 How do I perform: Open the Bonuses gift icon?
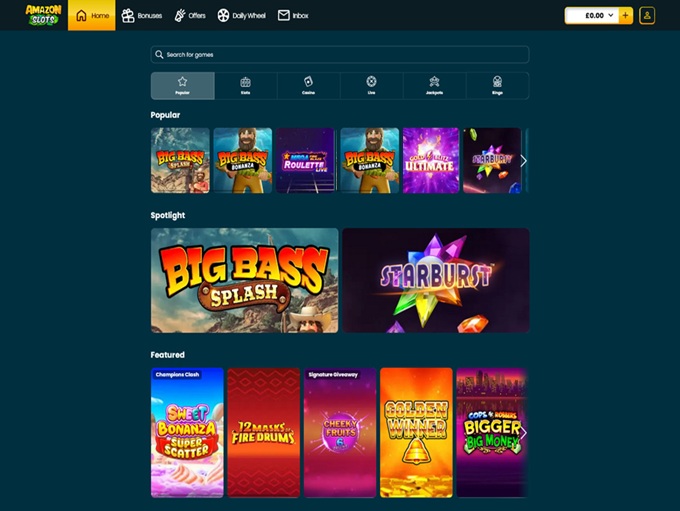pos(128,16)
